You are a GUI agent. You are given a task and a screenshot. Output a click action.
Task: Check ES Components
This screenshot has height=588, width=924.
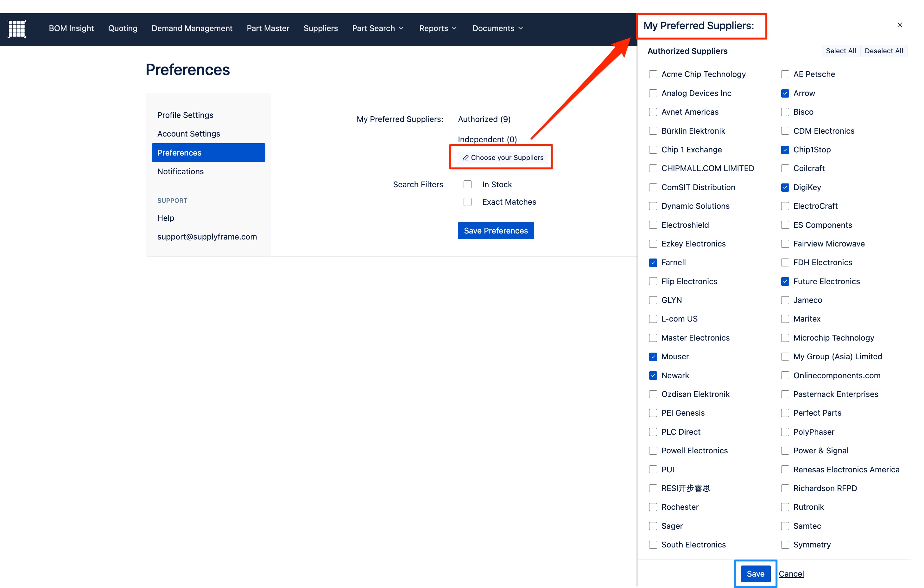pyautogui.click(x=785, y=225)
